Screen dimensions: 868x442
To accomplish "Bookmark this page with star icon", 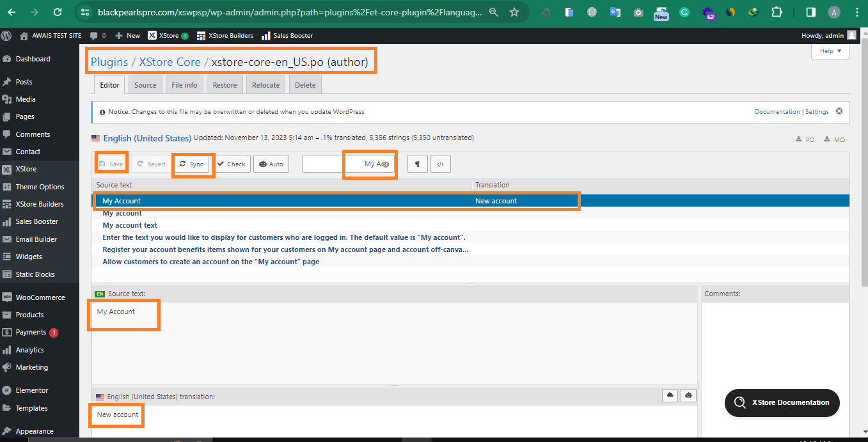I will (514, 12).
